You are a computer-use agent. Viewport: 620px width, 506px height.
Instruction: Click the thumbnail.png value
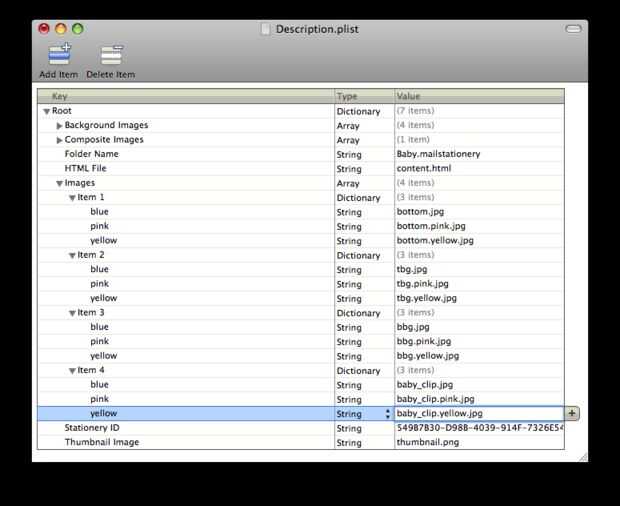(x=427, y=442)
